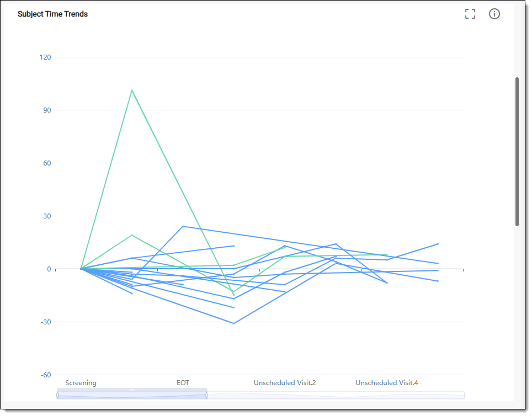Click the lowest blue point near -30
The image size is (532, 416).
coord(234,323)
